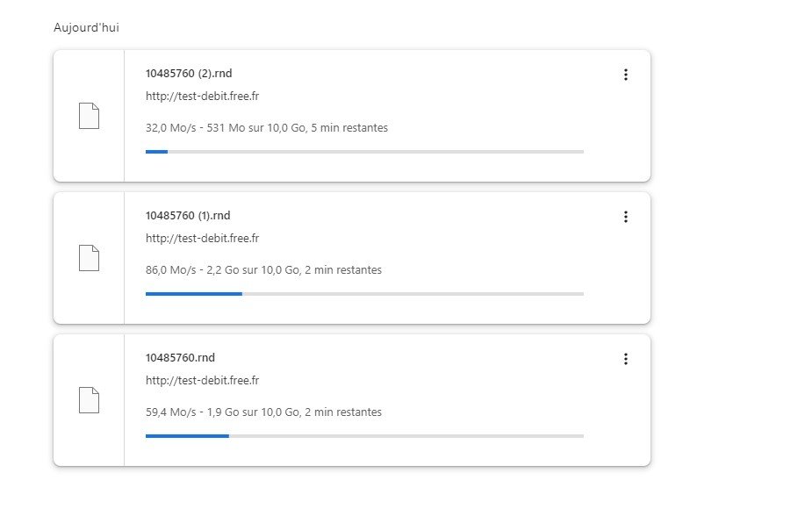
Task: Open the source URL under 10485760 (2).rnd
Action: click(202, 96)
